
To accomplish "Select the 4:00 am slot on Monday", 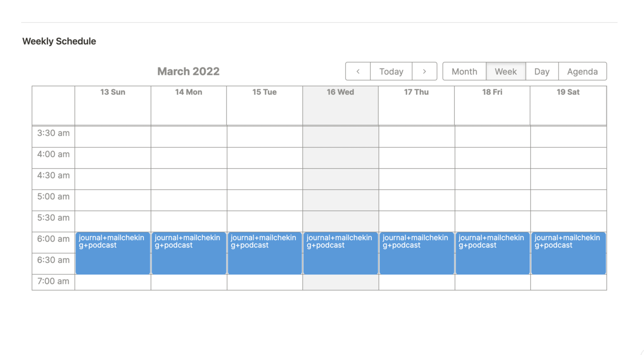I will tap(189, 158).
